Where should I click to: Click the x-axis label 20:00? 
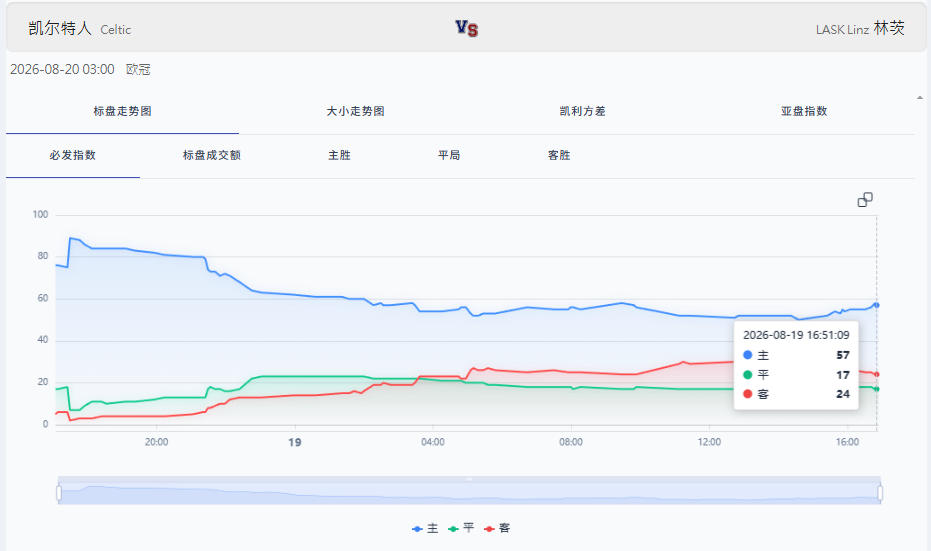(156, 442)
